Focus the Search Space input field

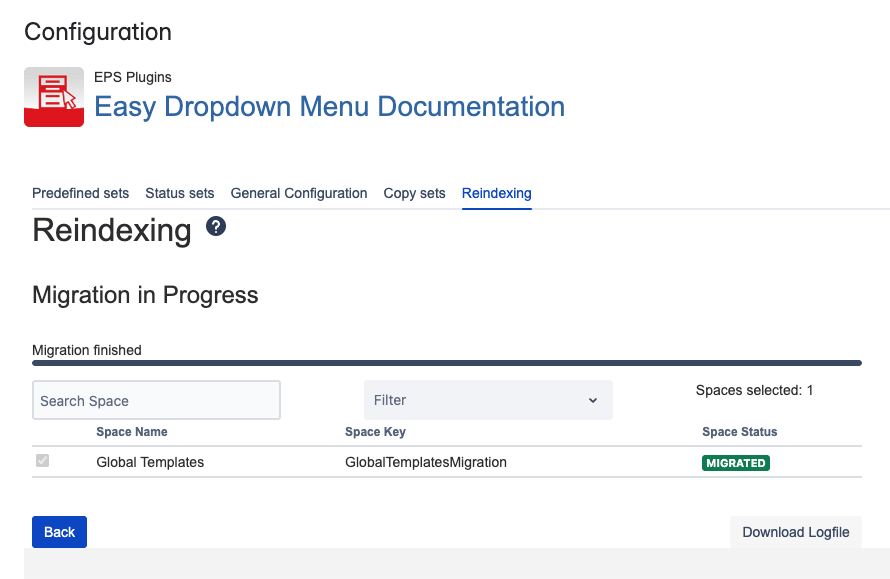pos(156,400)
